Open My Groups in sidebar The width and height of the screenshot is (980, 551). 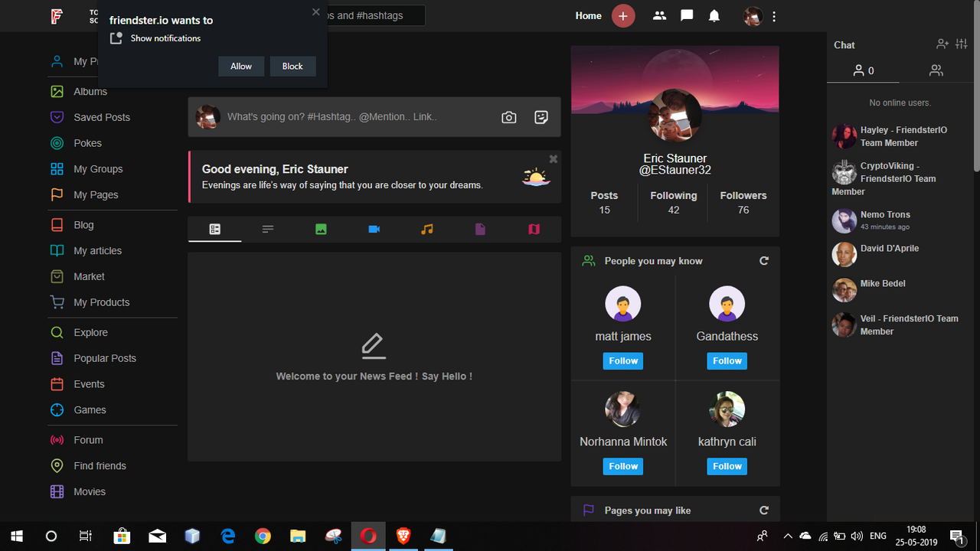98,169
